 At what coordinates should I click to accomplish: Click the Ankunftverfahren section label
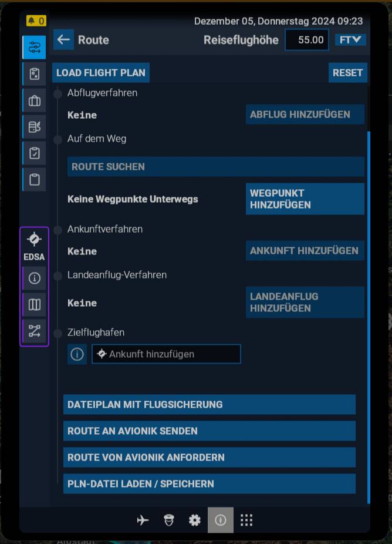point(105,229)
